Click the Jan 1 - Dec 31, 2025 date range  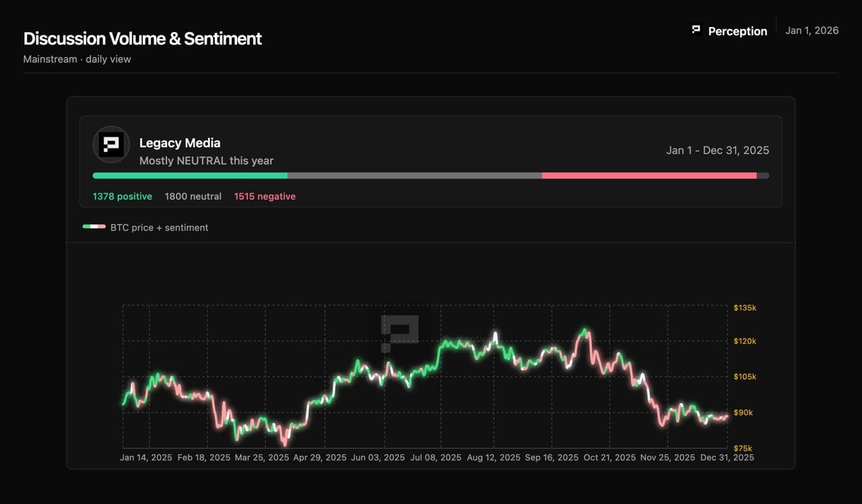click(x=717, y=150)
